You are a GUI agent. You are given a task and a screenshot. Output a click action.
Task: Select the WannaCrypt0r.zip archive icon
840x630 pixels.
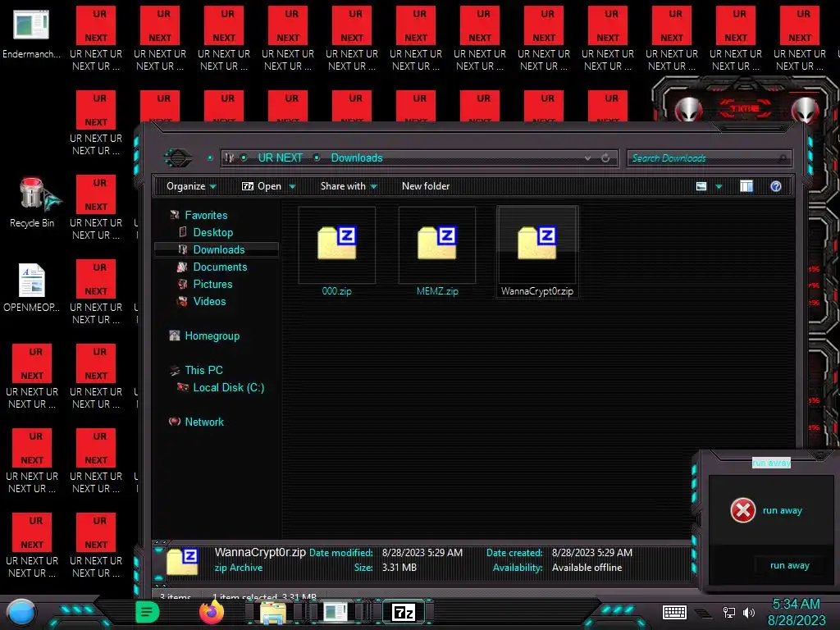(537, 244)
